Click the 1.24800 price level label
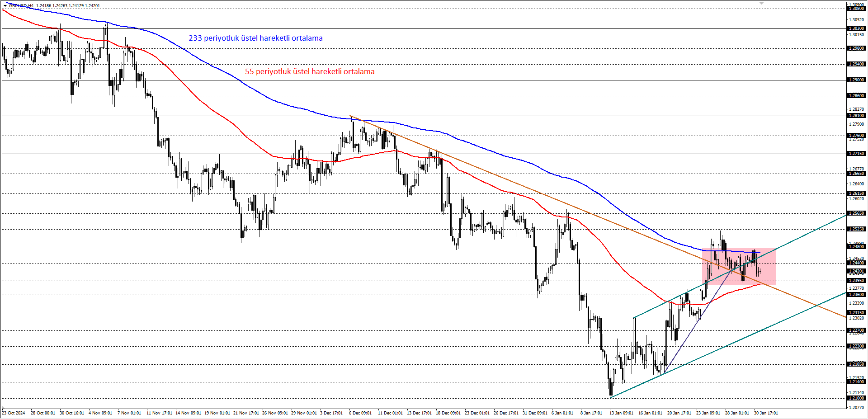The image size is (868, 419). pyautogui.click(x=856, y=247)
